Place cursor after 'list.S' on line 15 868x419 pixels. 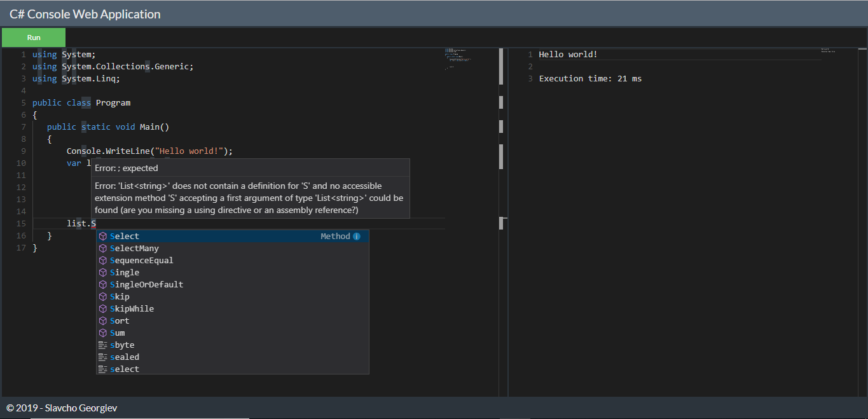[x=96, y=224]
